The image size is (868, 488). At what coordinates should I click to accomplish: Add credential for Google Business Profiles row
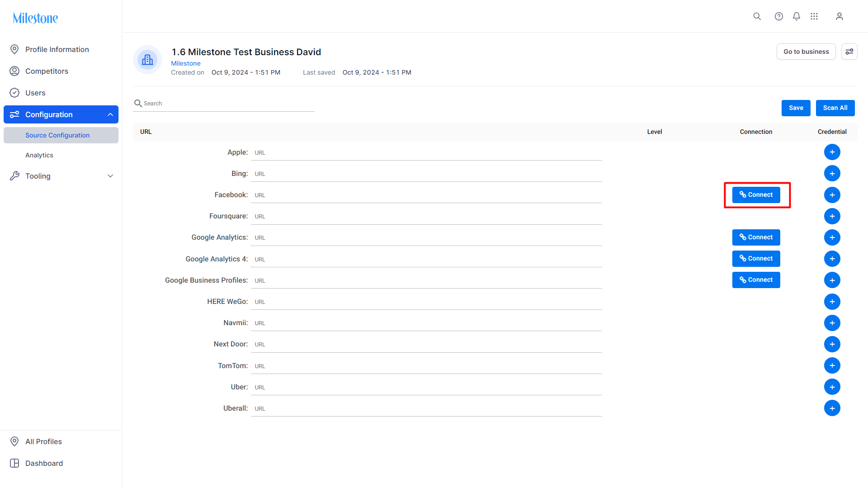point(832,280)
